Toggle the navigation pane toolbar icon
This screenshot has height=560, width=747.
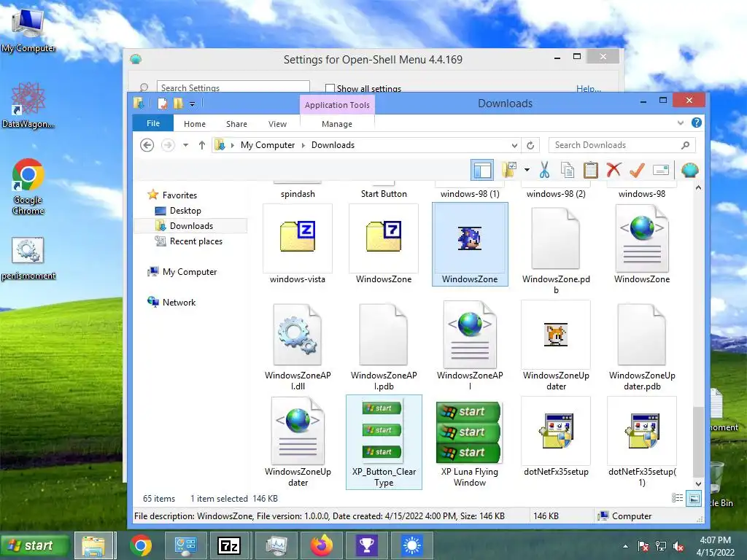coord(482,170)
